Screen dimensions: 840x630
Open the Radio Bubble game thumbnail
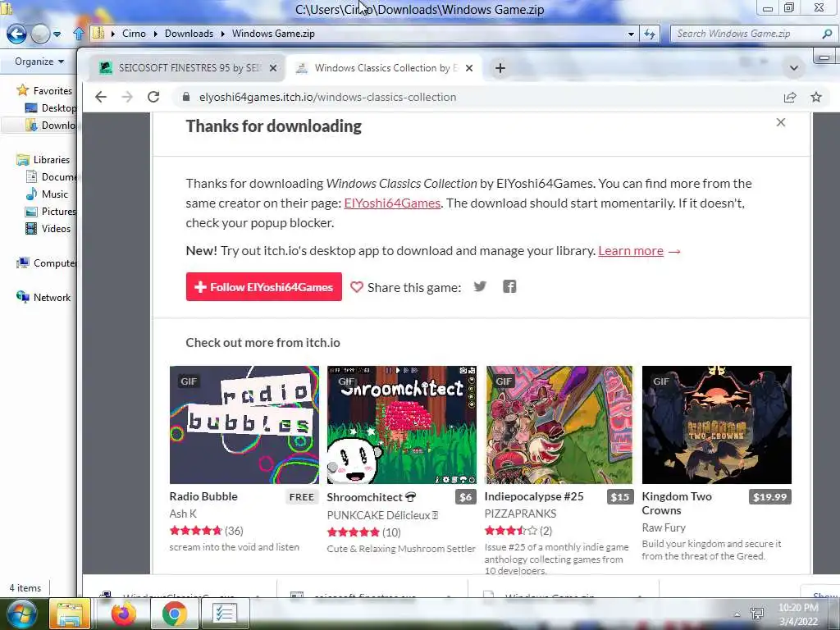coord(244,425)
